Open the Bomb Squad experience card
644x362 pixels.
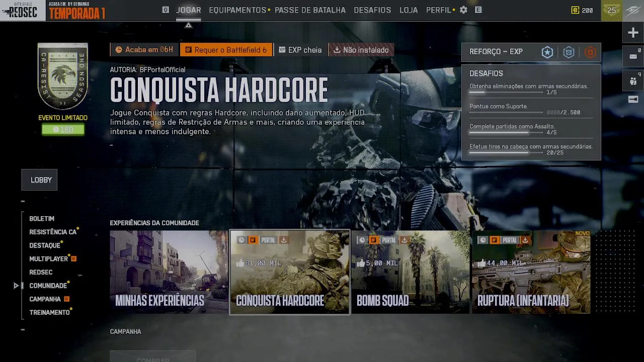411,272
